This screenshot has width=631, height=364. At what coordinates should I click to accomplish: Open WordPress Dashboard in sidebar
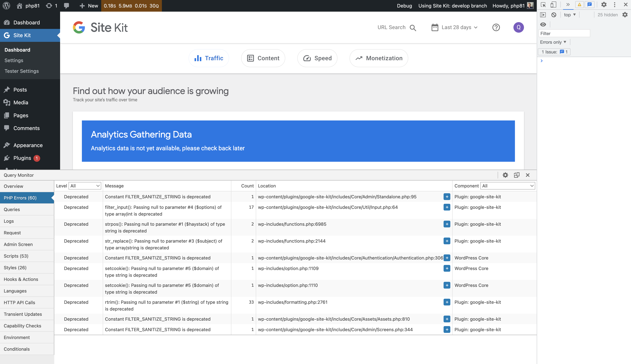30,23
